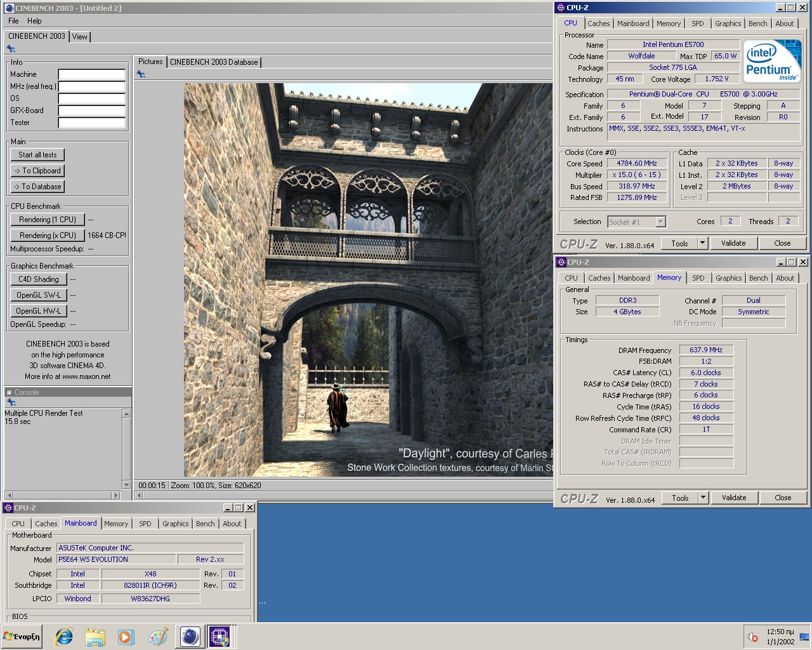Switch to the View tab in CINEBENCH
This screenshot has height=650, width=812.
tap(80, 37)
